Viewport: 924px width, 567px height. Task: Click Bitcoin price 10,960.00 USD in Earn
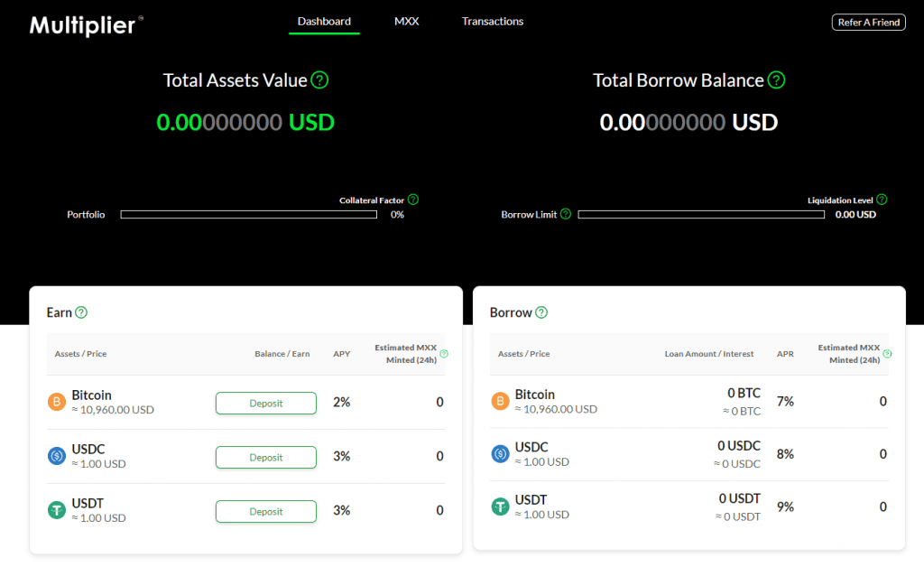(x=113, y=410)
